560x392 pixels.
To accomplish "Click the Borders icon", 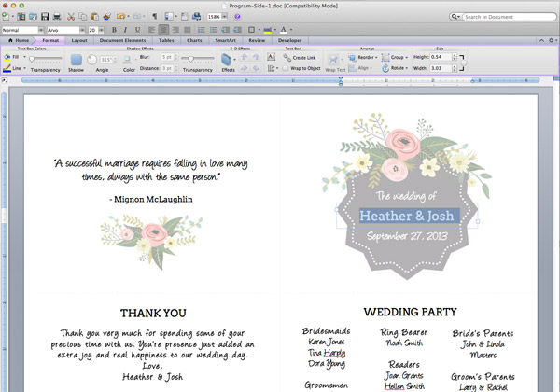I will 251,30.
